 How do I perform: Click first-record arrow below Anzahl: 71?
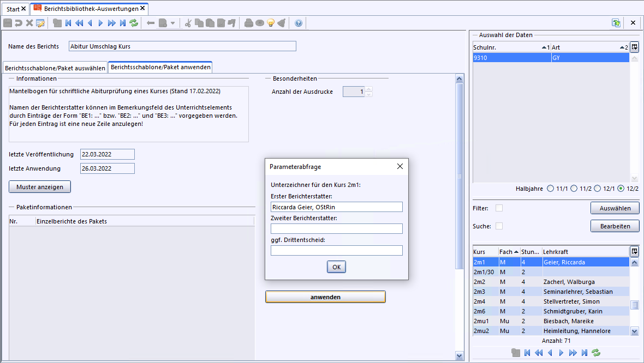[527, 352]
